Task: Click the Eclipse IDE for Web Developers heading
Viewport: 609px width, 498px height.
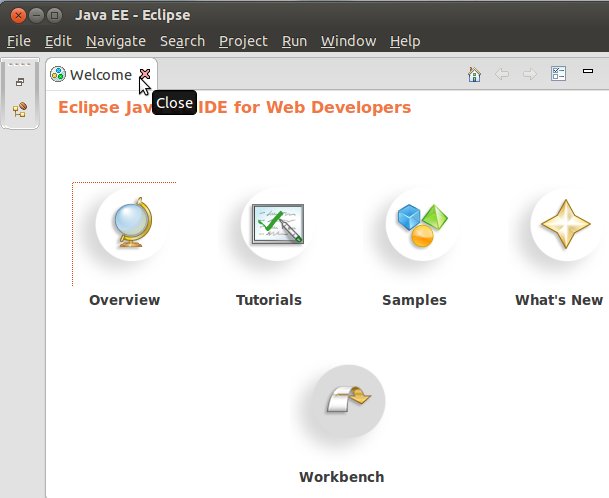Action: click(x=234, y=107)
